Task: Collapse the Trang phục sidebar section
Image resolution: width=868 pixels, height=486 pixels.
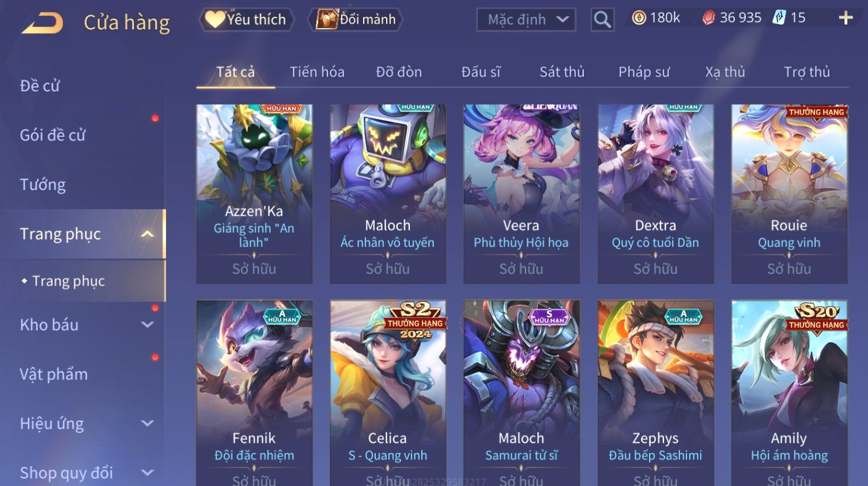Action: (x=148, y=234)
